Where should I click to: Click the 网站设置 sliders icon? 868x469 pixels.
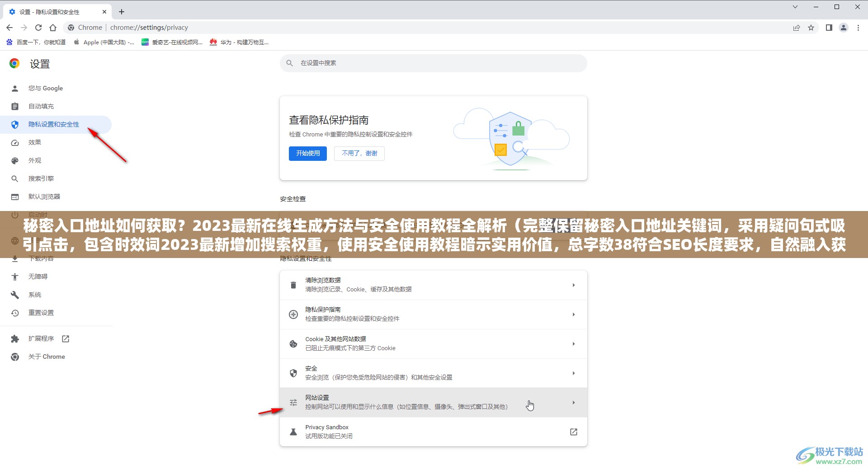click(293, 402)
